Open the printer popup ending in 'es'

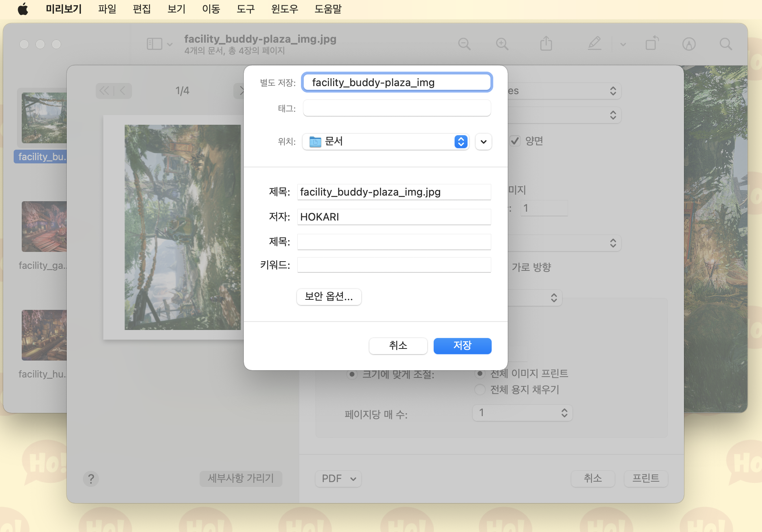click(x=564, y=91)
